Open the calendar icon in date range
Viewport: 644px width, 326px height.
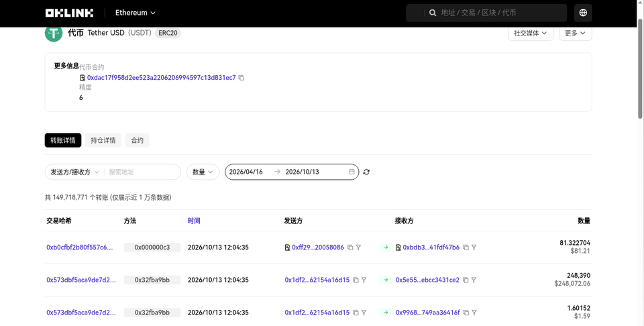click(352, 172)
